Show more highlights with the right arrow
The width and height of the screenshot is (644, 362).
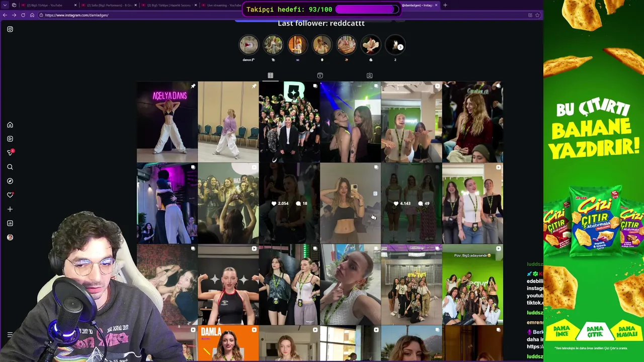400,47
